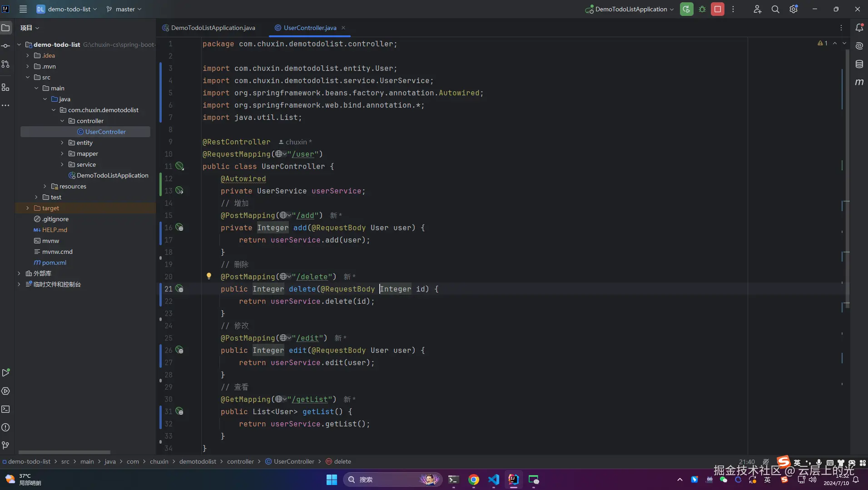
Task: Open the DemoTodoListApplication class in tree
Action: (x=112, y=175)
